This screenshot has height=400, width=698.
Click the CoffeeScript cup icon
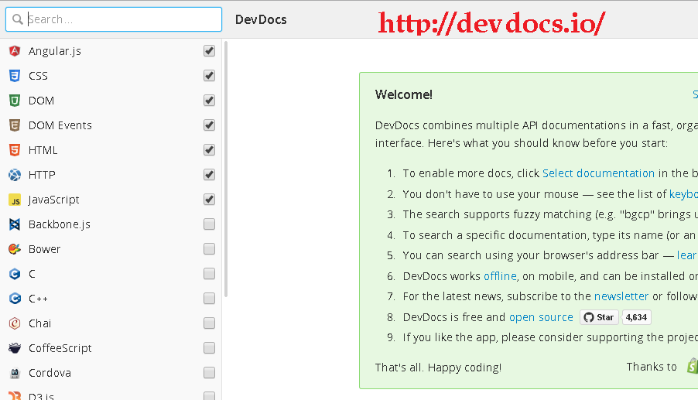[15, 348]
